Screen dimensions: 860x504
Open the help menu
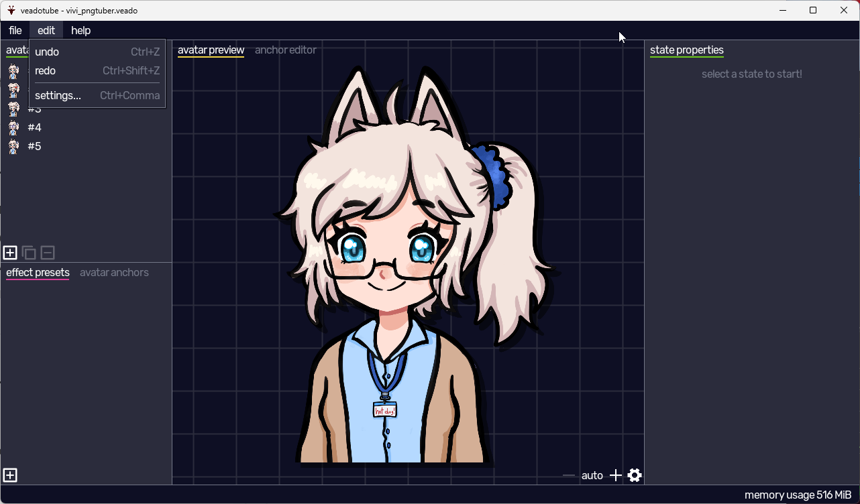[x=80, y=30]
